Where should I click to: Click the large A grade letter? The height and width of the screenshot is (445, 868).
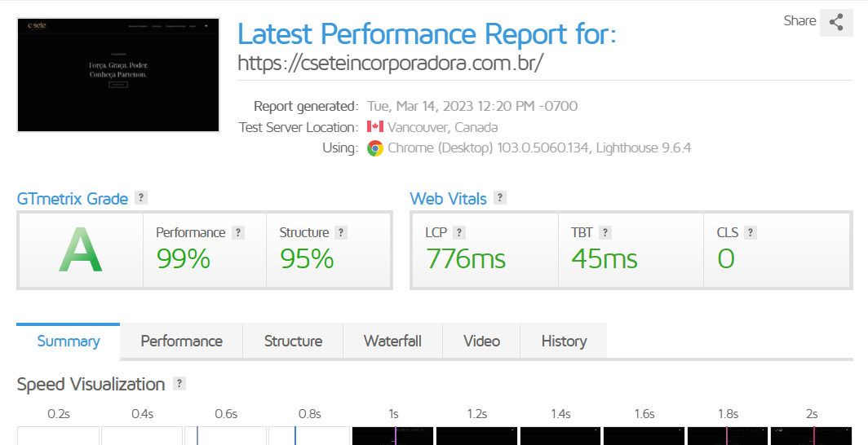(x=81, y=250)
